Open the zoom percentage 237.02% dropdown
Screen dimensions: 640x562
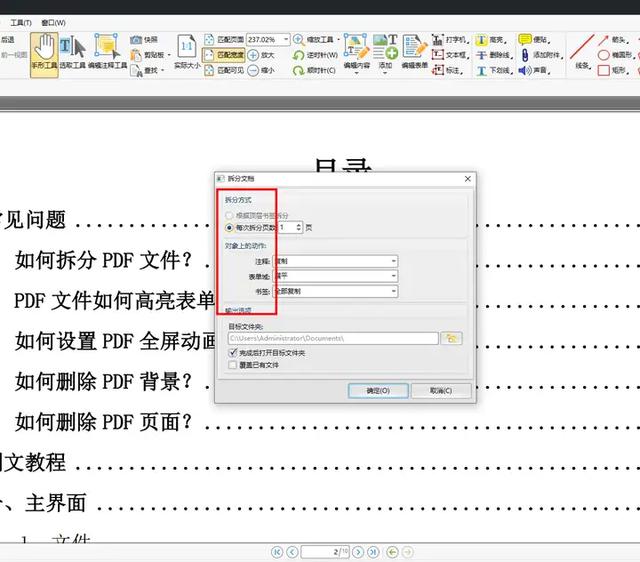coord(286,40)
